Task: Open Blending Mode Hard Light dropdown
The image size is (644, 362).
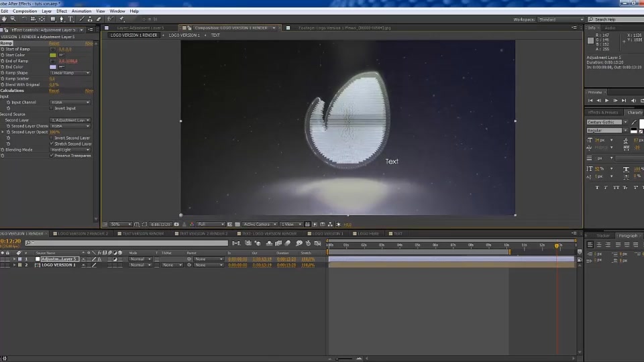Action: click(x=70, y=149)
